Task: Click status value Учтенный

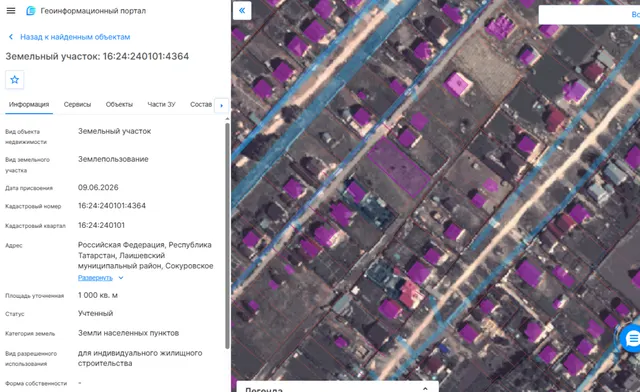Action: [x=96, y=314]
